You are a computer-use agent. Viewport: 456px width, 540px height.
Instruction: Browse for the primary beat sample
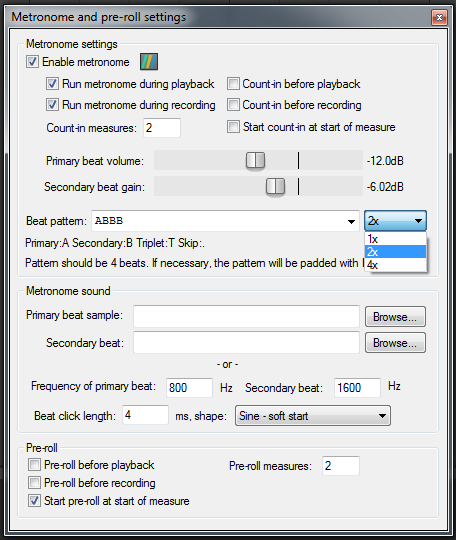click(x=395, y=316)
